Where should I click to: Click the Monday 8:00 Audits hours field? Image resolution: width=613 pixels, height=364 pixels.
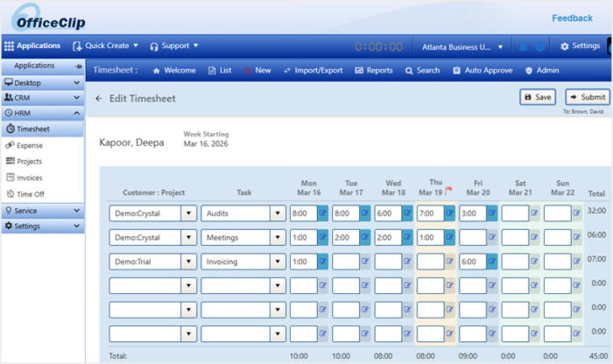coord(303,213)
